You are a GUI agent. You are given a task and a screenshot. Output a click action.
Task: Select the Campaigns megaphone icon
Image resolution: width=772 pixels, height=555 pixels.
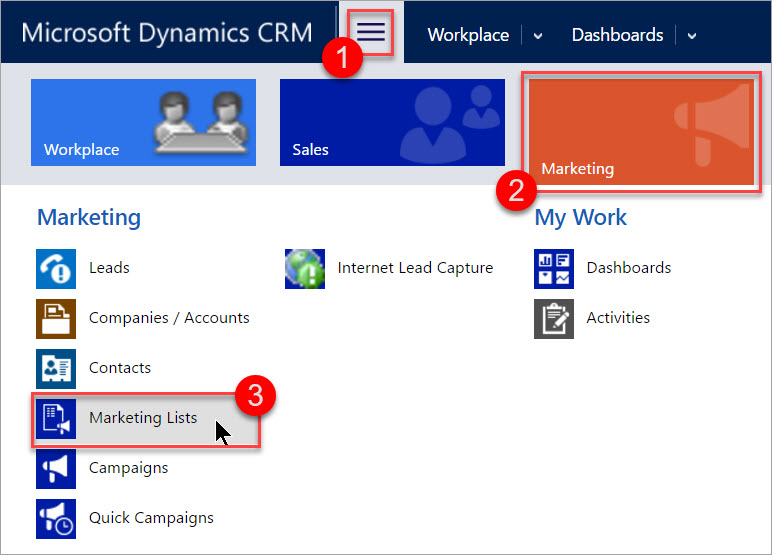(x=55, y=468)
